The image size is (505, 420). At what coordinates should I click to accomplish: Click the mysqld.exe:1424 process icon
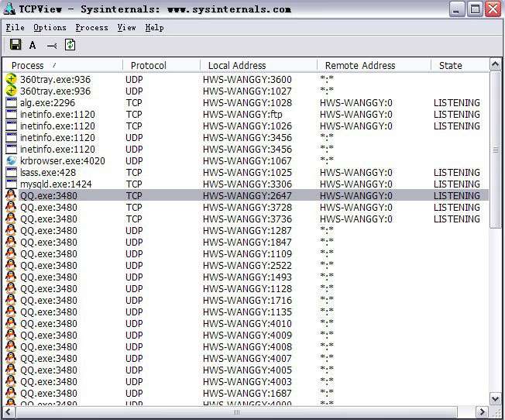pos(11,184)
